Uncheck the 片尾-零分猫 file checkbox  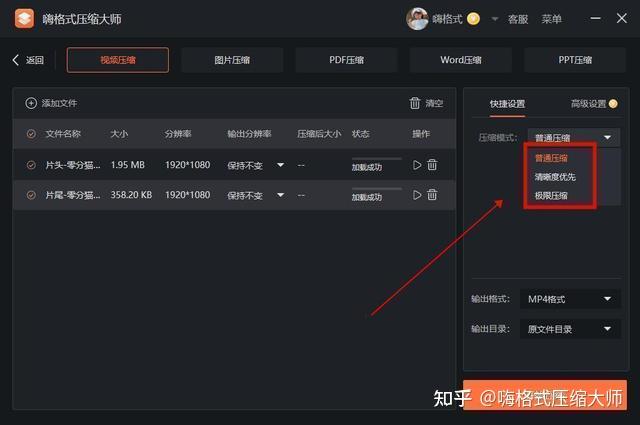(x=31, y=195)
